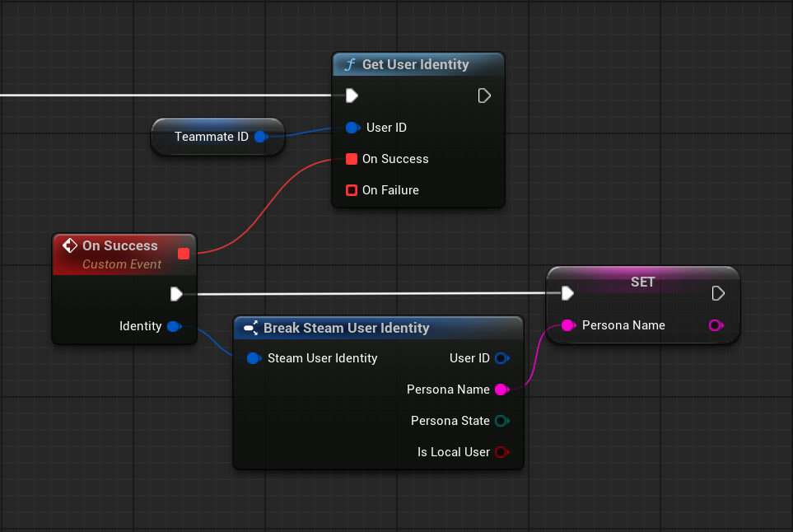Click the Steam User Identity input pin
Viewport: 793px width, 532px height.
(x=254, y=358)
